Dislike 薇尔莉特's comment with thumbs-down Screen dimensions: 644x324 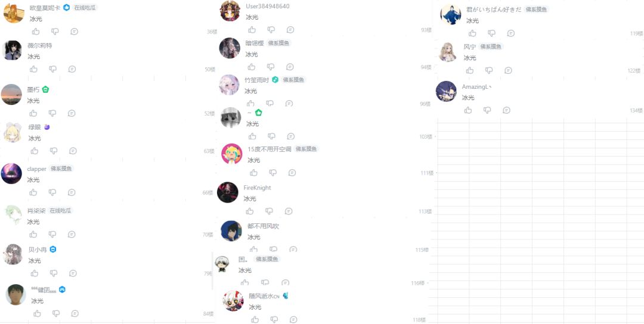coord(53,69)
